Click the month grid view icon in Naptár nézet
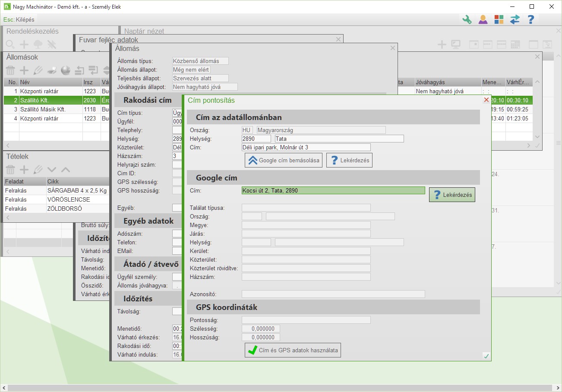 [x=515, y=44]
